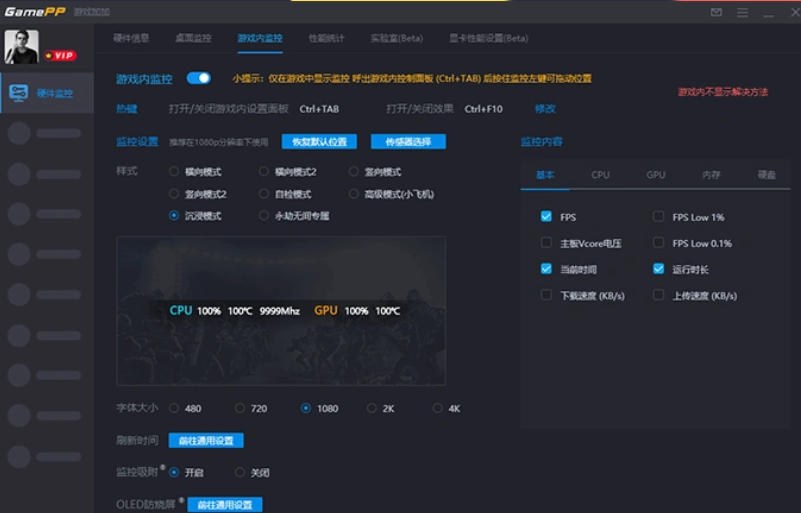Open the 实验室(Beta) tab
The height and width of the screenshot is (513, 801).
click(397, 38)
